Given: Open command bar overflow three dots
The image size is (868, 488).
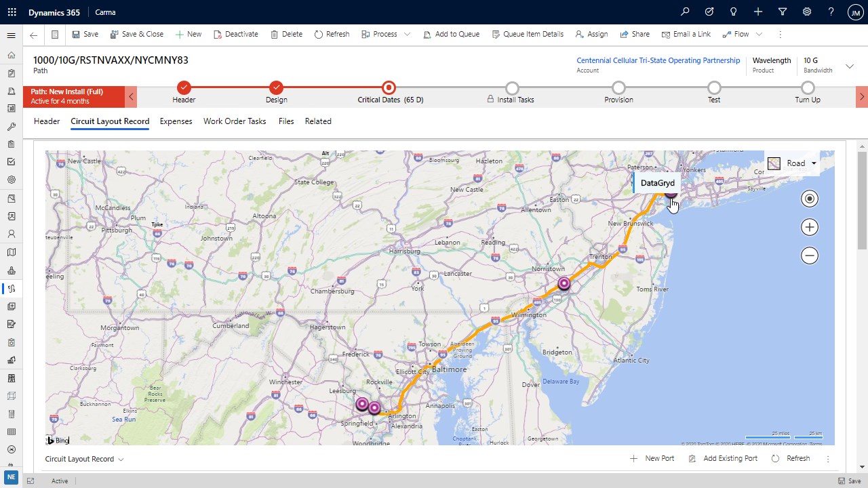Looking at the screenshot, I should pos(781,35).
